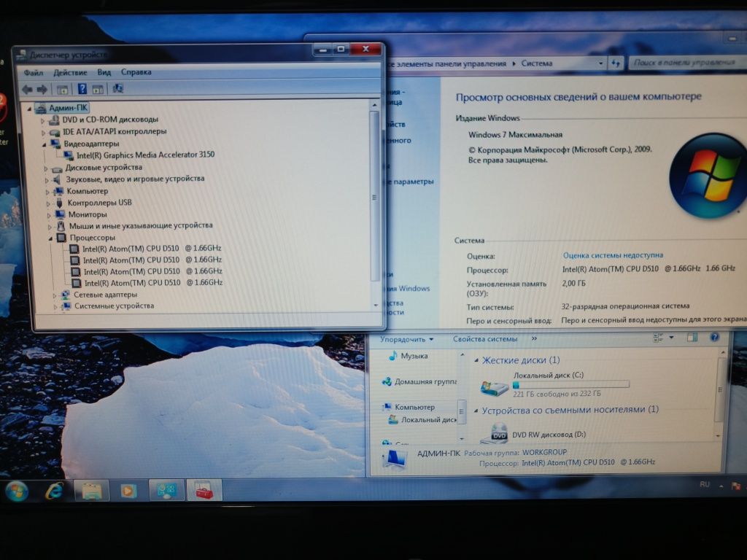Image resolution: width=747 pixels, height=560 pixels.
Task: Click the Device Manager vertical scrollbar
Action: tap(374, 195)
